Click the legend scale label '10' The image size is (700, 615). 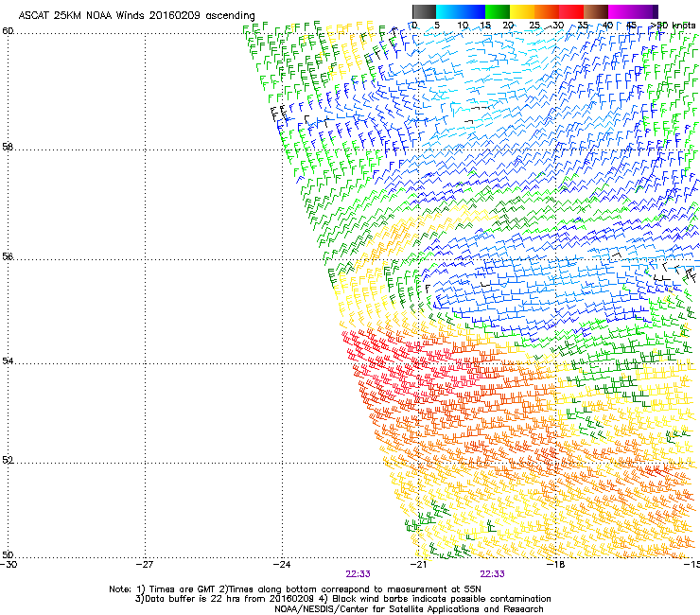click(x=463, y=26)
